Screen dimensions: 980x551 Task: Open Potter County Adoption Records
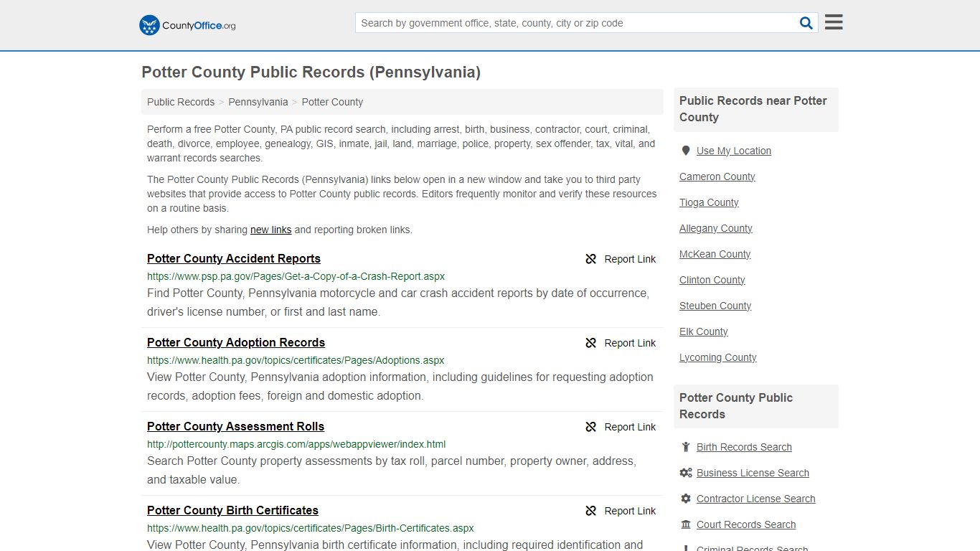pyautogui.click(x=236, y=342)
